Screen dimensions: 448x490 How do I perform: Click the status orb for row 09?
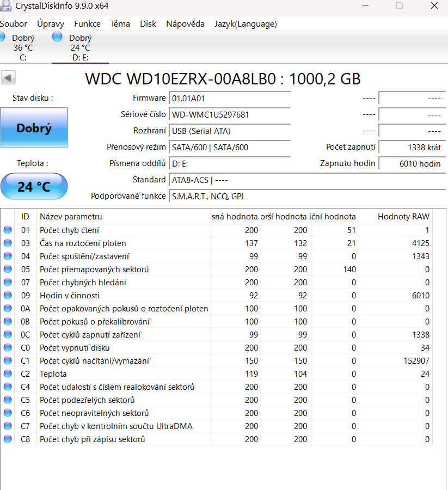[8, 295]
